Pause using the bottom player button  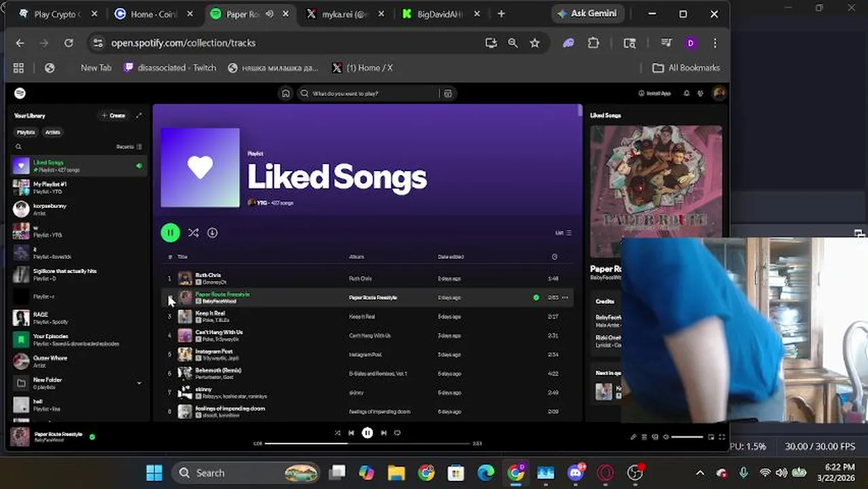pos(367,433)
